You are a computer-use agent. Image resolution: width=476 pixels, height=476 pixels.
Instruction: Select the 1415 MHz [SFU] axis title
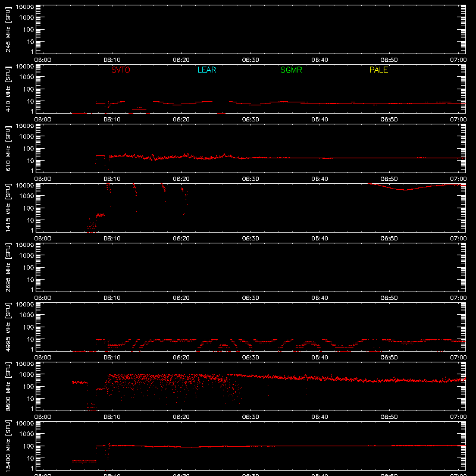point(8,208)
